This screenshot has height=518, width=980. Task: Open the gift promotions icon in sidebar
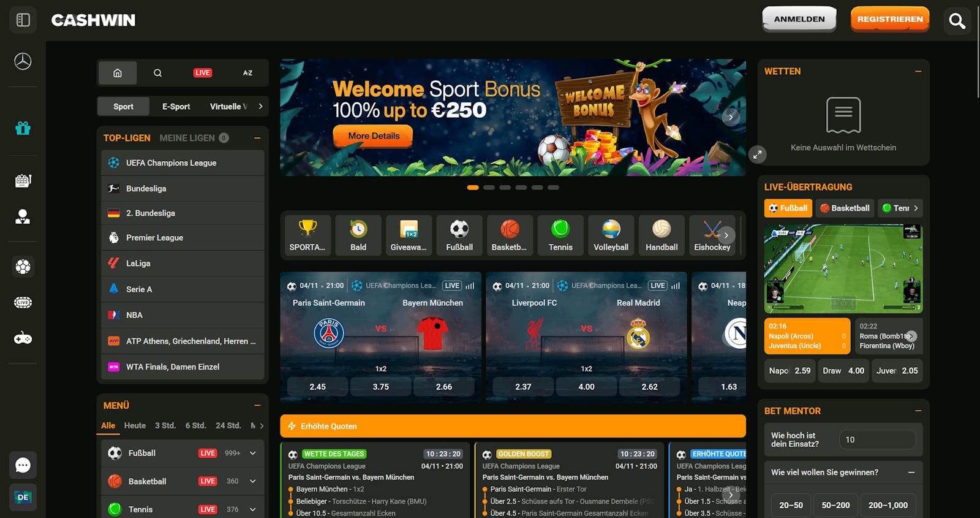pyautogui.click(x=23, y=128)
